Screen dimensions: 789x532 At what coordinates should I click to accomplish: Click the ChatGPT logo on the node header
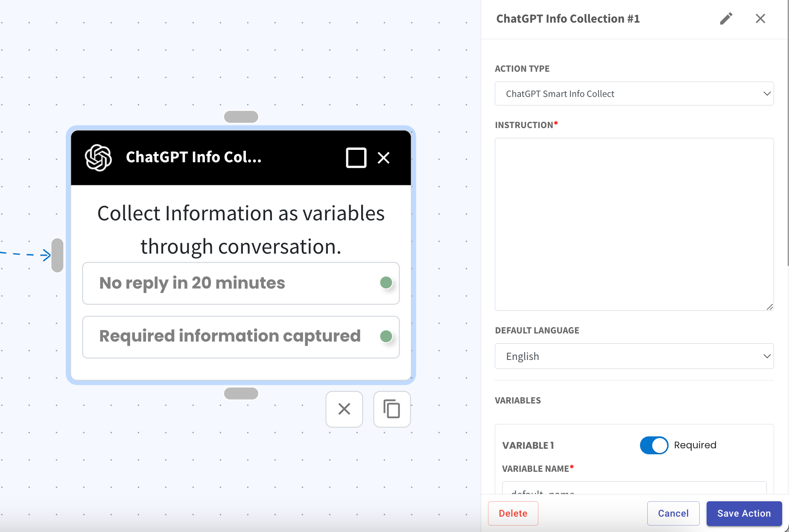tap(98, 158)
